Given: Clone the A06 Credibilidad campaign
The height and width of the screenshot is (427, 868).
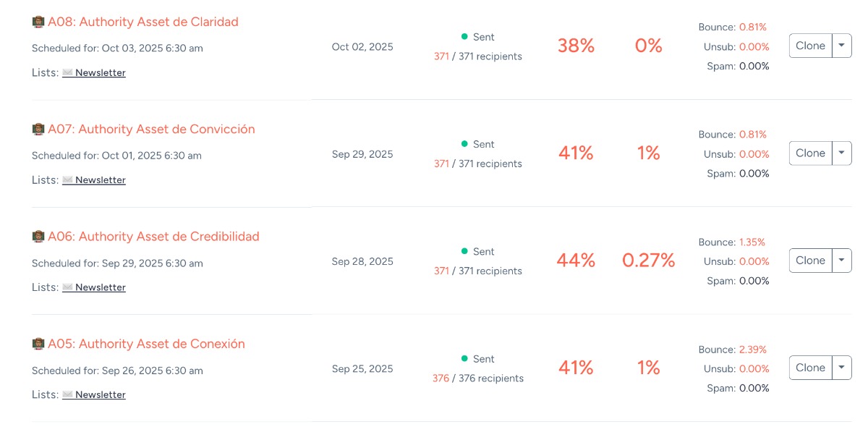Looking at the screenshot, I should tap(810, 261).
